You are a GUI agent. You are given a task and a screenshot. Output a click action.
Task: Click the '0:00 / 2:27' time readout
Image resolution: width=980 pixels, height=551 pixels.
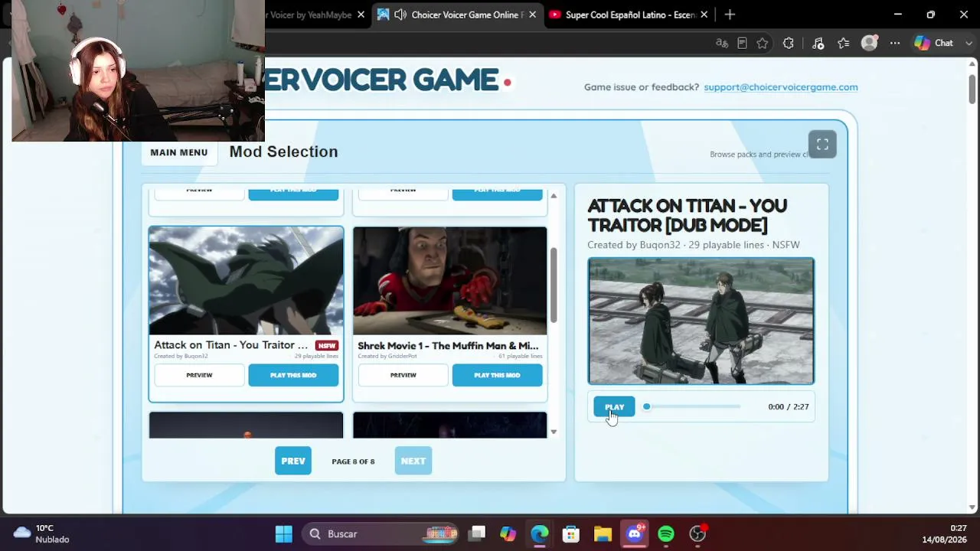[789, 407]
